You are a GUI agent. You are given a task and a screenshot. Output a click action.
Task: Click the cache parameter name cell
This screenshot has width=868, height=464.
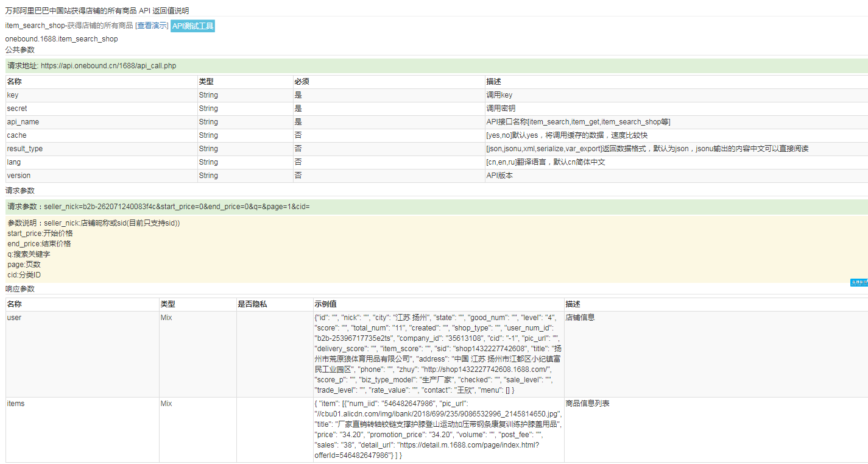tap(102, 135)
